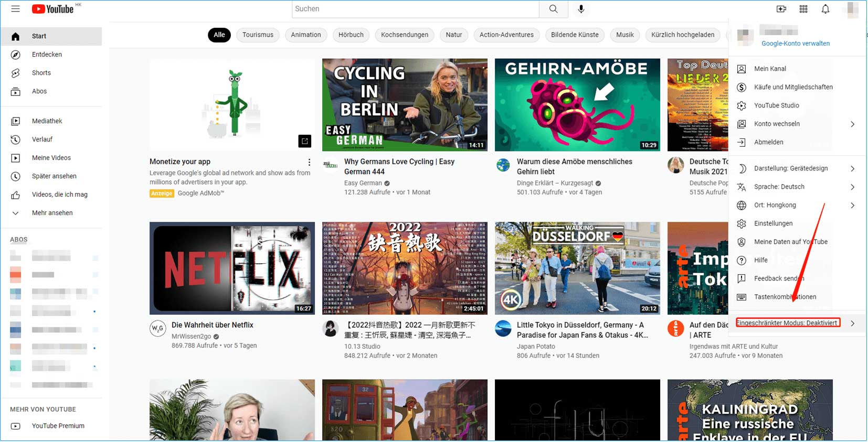Click the YouTube logo

(x=52, y=9)
